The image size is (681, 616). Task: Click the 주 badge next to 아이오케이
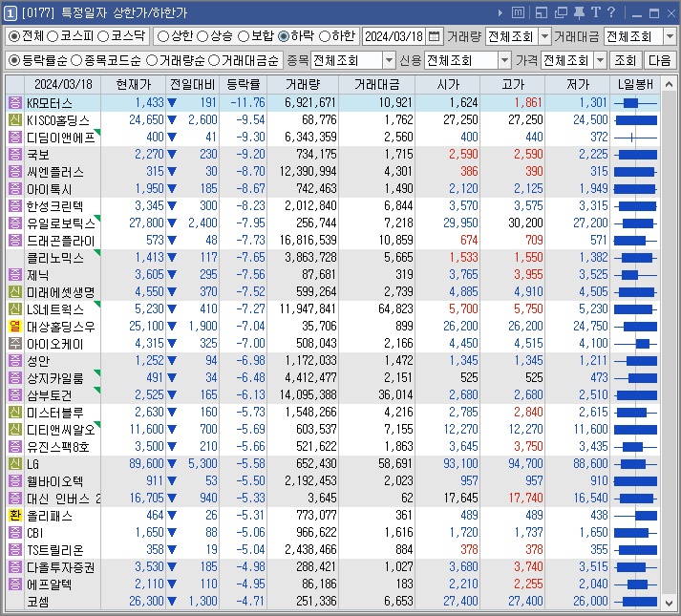[x=15, y=344]
